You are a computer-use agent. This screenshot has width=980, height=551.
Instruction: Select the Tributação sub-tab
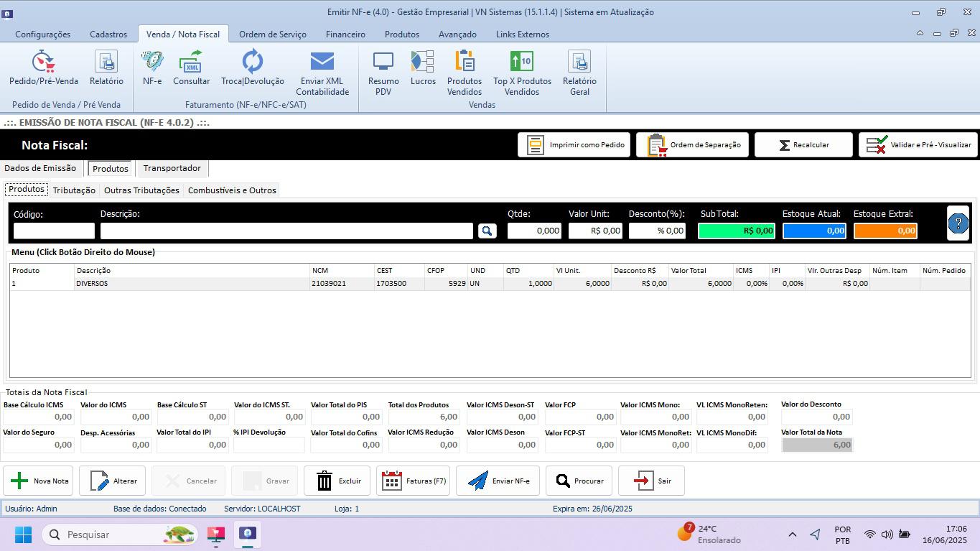click(x=74, y=190)
